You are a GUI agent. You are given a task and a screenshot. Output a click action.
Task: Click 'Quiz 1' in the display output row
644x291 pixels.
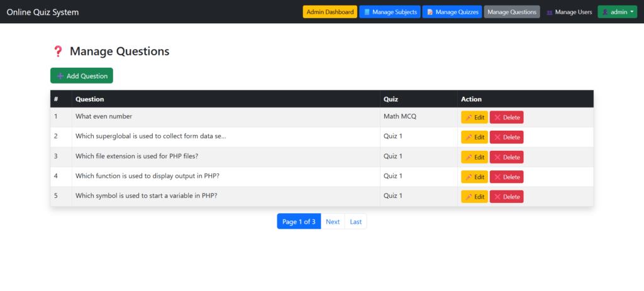(393, 175)
